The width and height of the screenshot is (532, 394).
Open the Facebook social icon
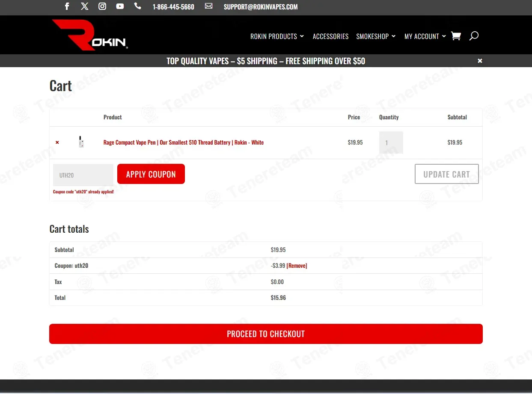click(67, 6)
